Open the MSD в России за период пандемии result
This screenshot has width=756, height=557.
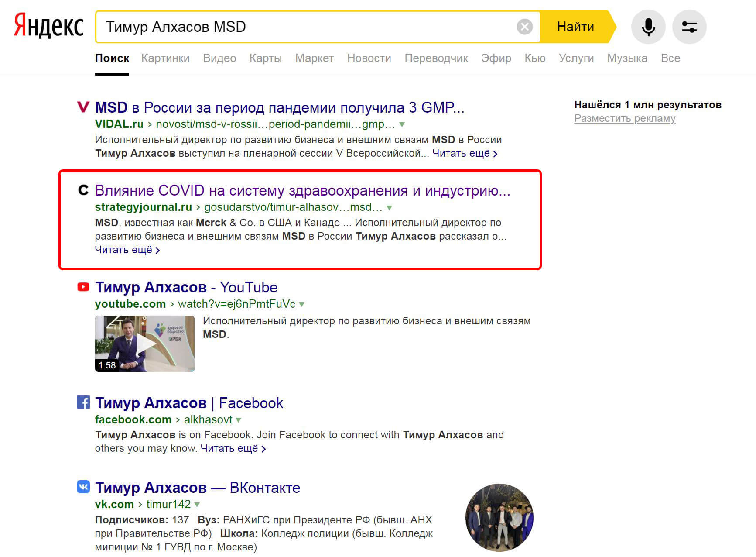point(280,107)
